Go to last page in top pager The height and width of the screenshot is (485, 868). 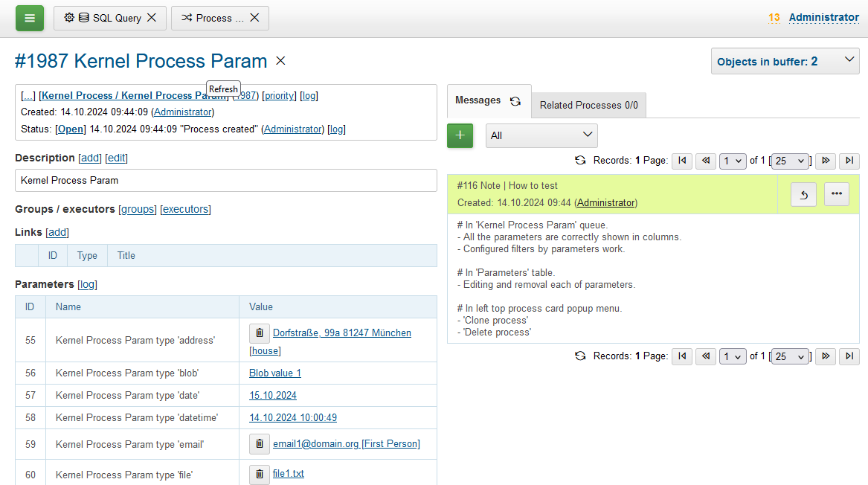[849, 161]
